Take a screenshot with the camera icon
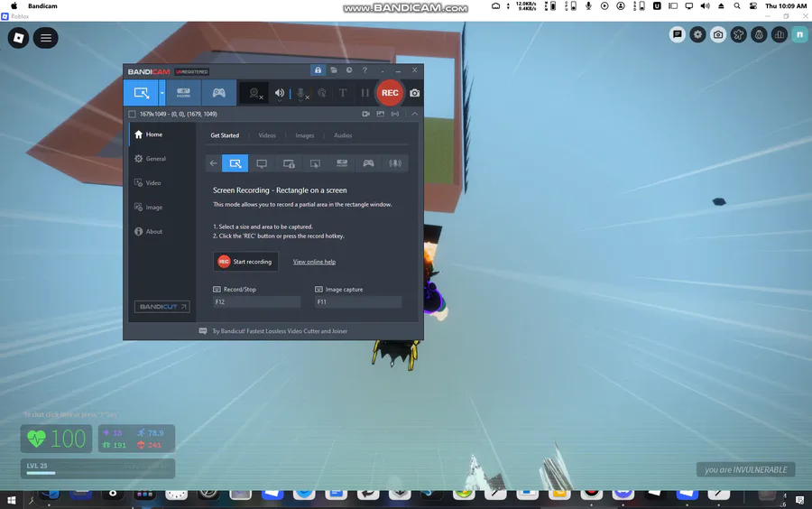Image resolution: width=812 pixels, height=509 pixels. click(x=415, y=93)
